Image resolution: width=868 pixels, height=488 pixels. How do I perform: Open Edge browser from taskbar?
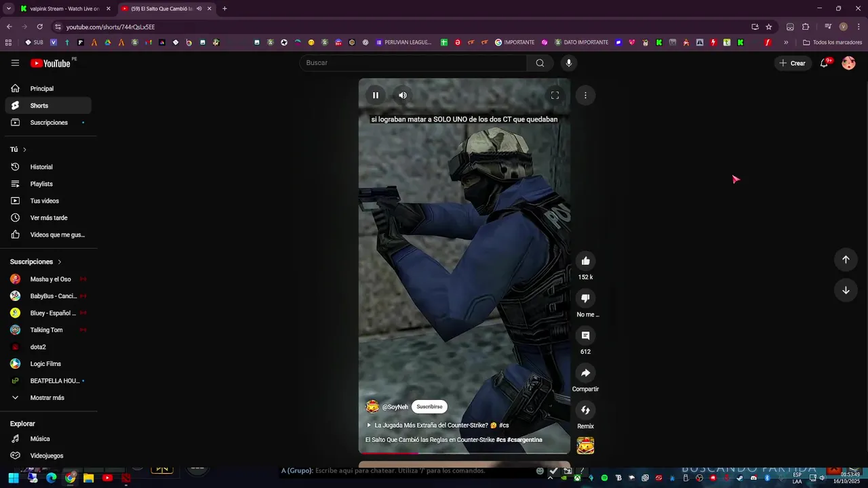pos(51,478)
